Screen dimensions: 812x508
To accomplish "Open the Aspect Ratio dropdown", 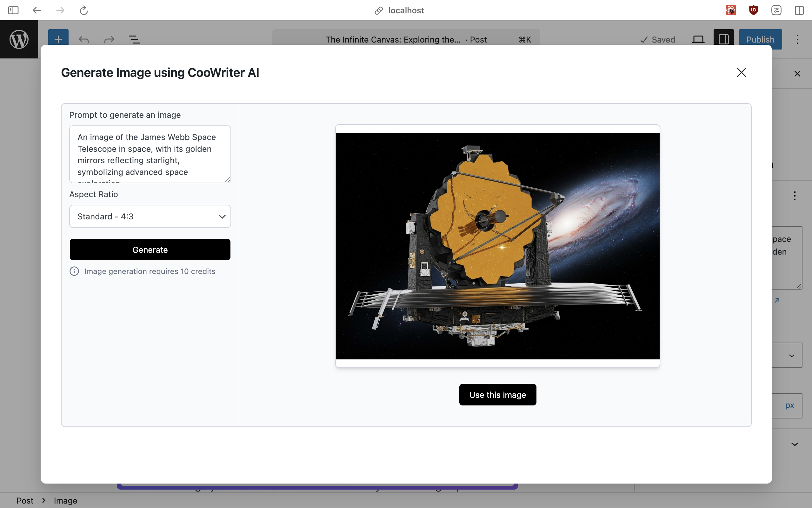I will 150,216.
